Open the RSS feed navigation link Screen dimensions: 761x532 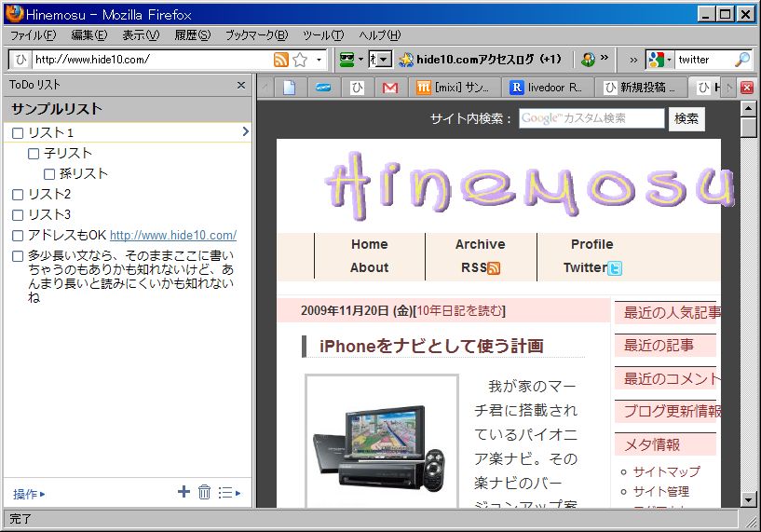[x=481, y=268]
